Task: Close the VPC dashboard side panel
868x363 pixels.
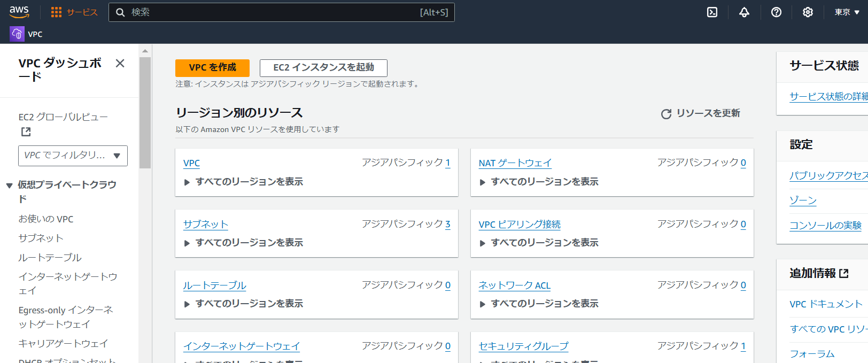Action: (x=120, y=63)
